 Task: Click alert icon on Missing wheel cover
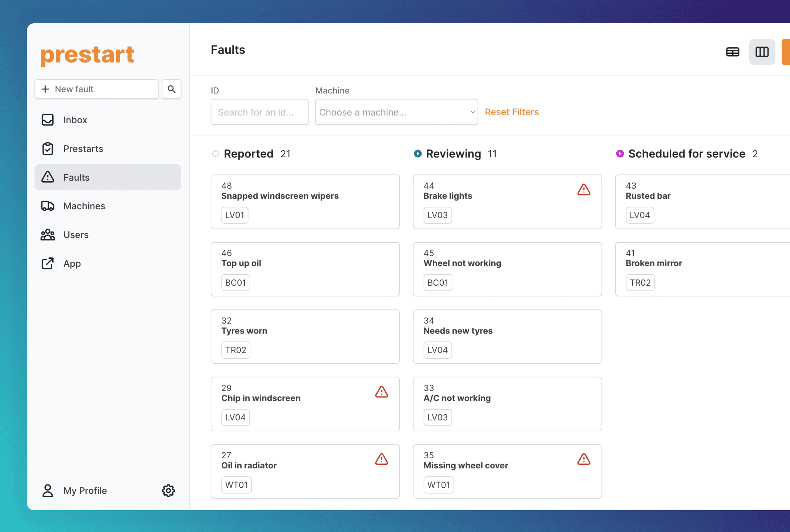tap(584, 459)
